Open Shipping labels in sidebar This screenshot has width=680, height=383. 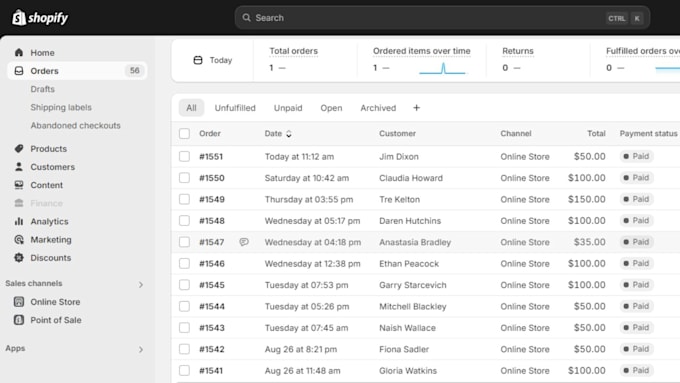pyautogui.click(x=61, y=107)
